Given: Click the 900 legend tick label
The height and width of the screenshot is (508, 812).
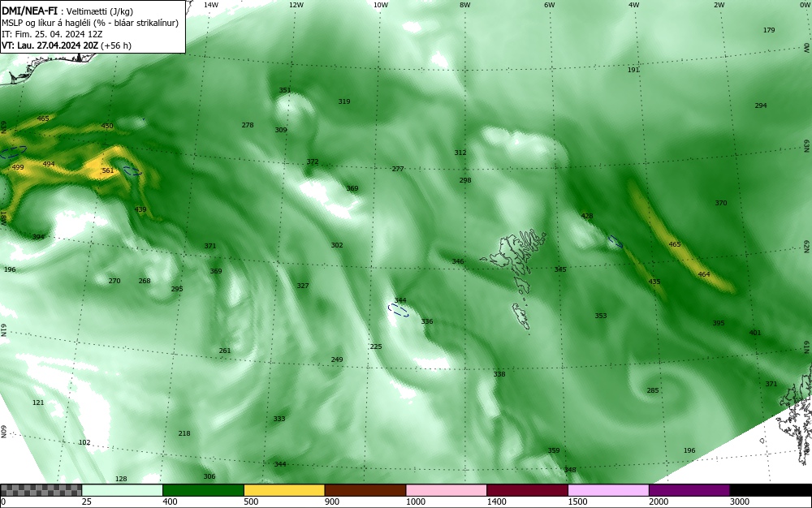Looking at the screenshot, I should click(332, 502).
